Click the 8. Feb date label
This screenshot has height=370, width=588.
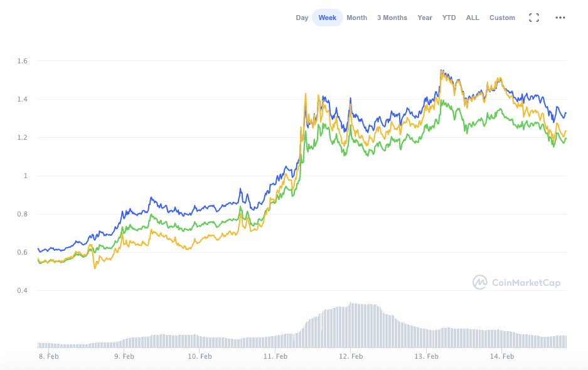click(x=48, y=356)
